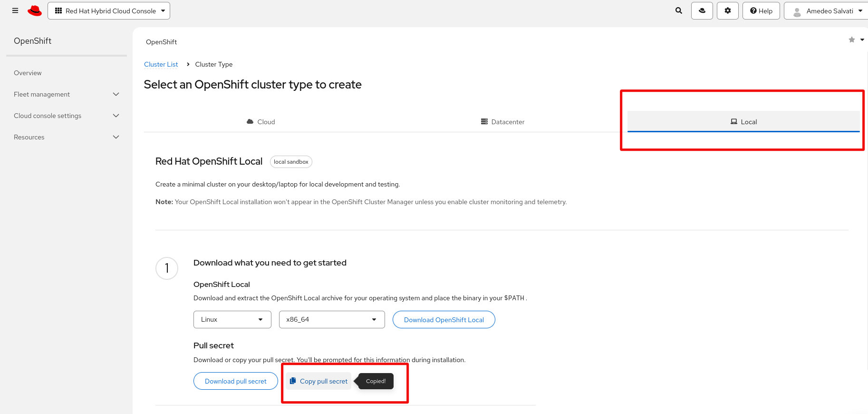
Task: Click the red hat notifications icon button
Action: click(x=702, y=10)
